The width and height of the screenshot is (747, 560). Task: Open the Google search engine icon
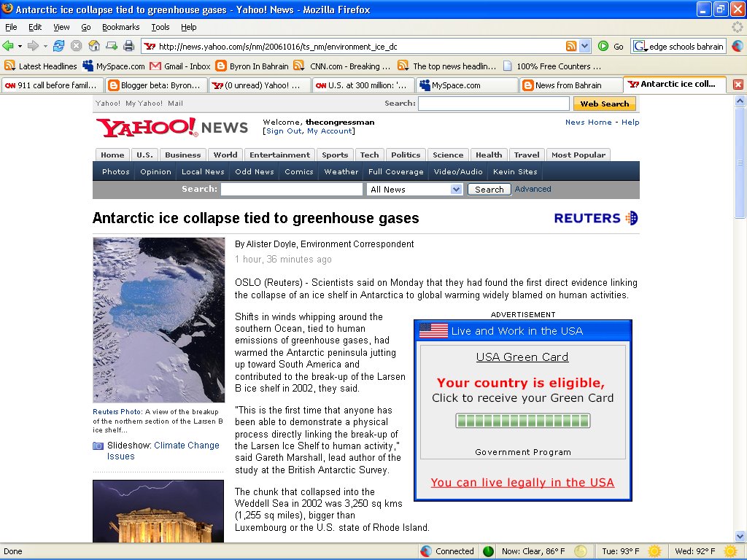point(640,46)
